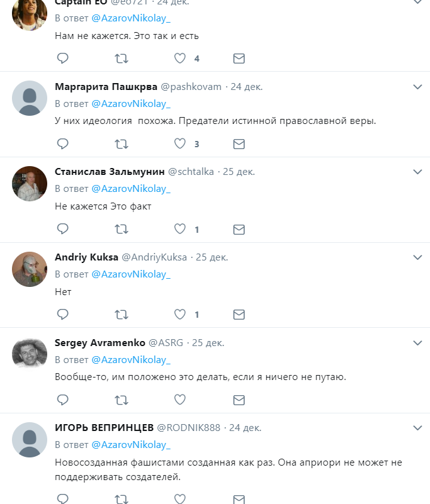This screenshot has width=430, height=504.
Task: Send Andriy Kuksa's tweet via direct message
Action: (239, 315)
